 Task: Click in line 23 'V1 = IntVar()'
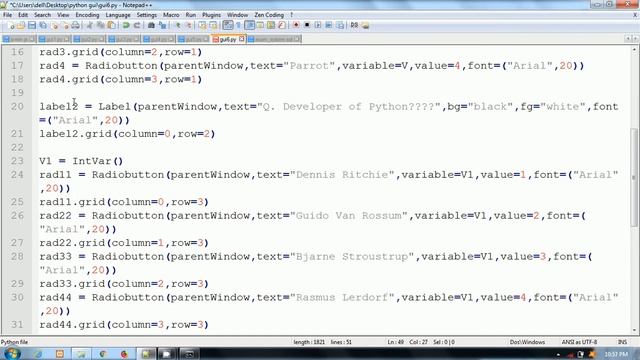coord(81,161)
